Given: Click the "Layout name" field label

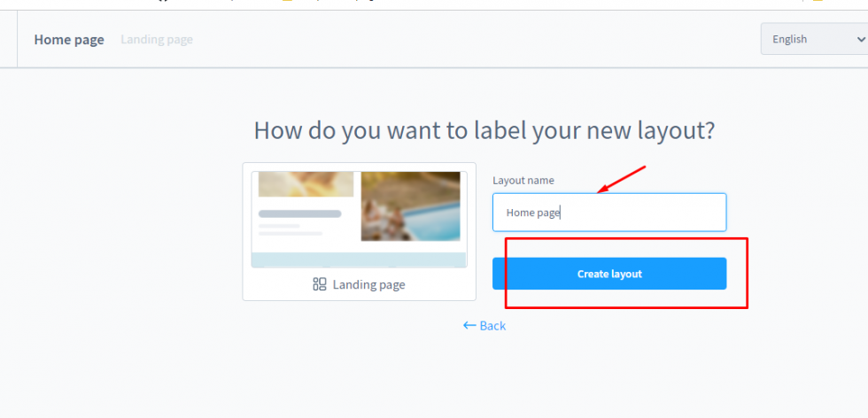Looking at the screenshot, I should point(523,181).
